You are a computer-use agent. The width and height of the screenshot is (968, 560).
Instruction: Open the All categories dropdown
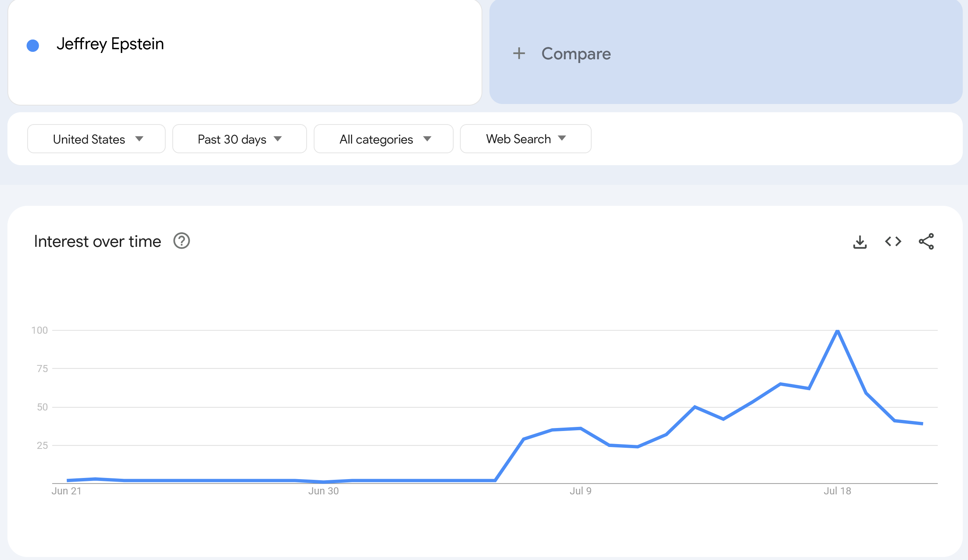384,139
